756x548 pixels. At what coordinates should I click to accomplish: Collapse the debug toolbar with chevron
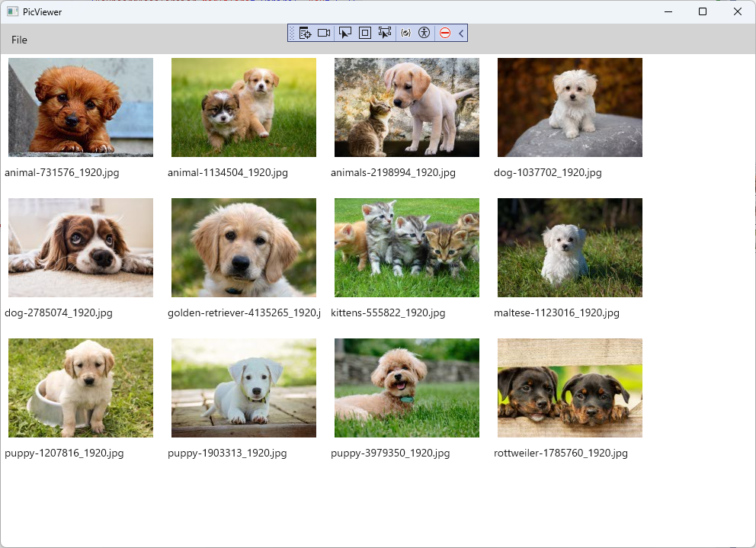pos(461,33)
